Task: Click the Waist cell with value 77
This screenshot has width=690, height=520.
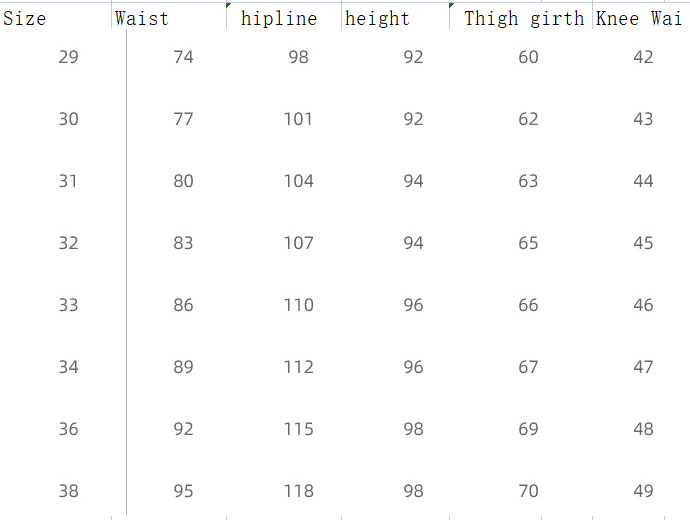Action: (183, 119)
